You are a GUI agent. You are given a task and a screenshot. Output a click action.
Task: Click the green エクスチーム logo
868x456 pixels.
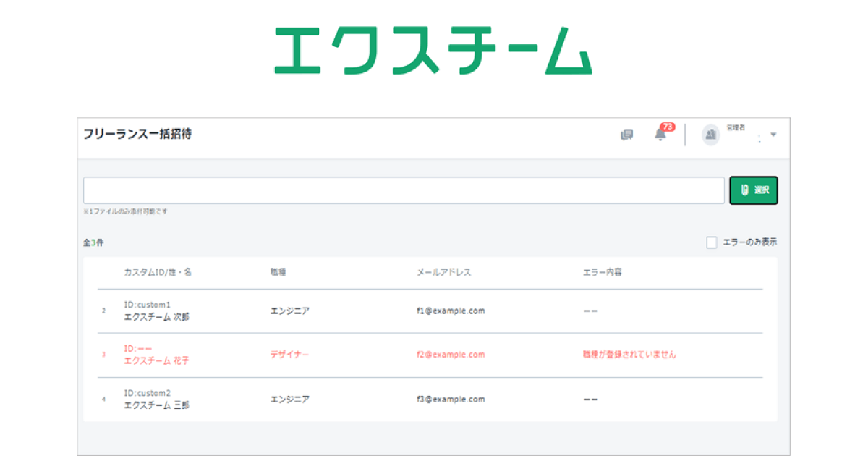coord(433,50)
